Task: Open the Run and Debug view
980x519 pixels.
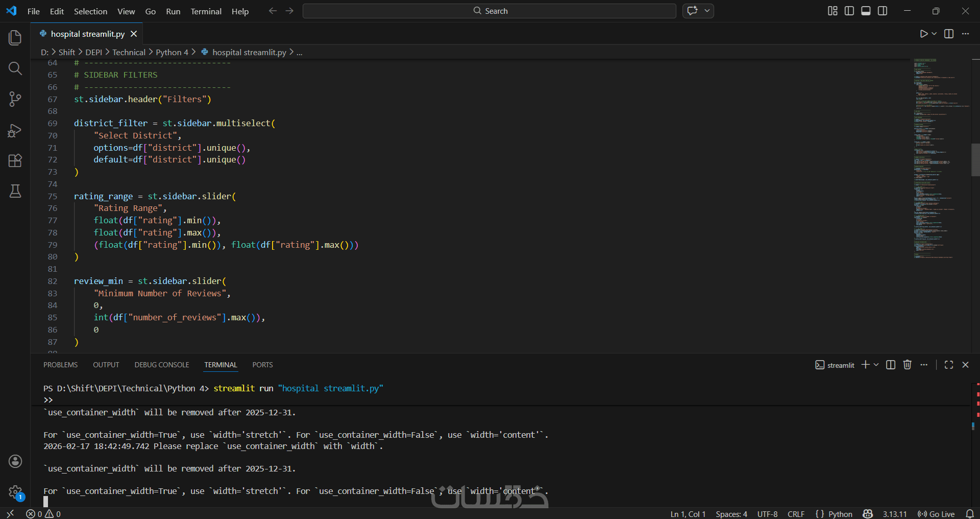Action: [x=15, y=131]
